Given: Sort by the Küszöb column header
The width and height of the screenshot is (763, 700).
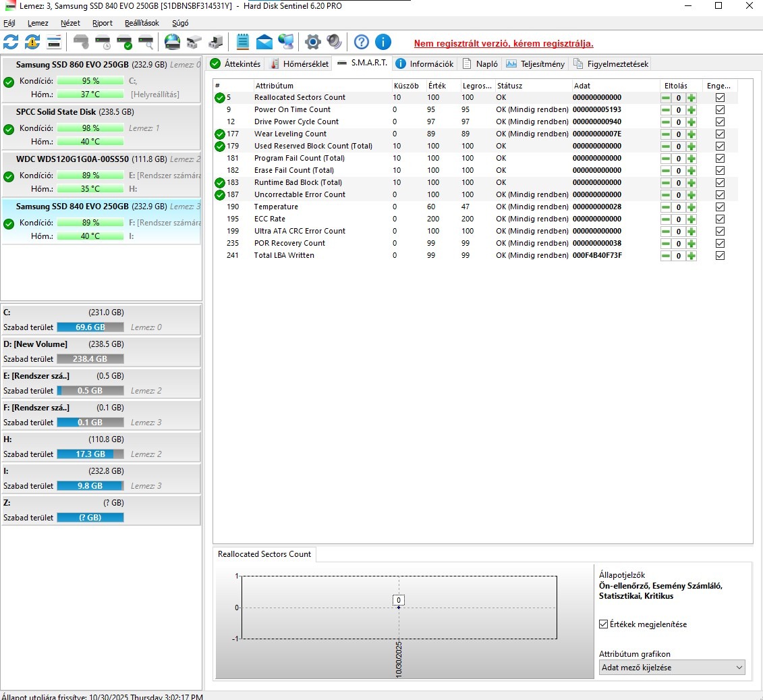Looking at the screenshot, I should 409,86.
